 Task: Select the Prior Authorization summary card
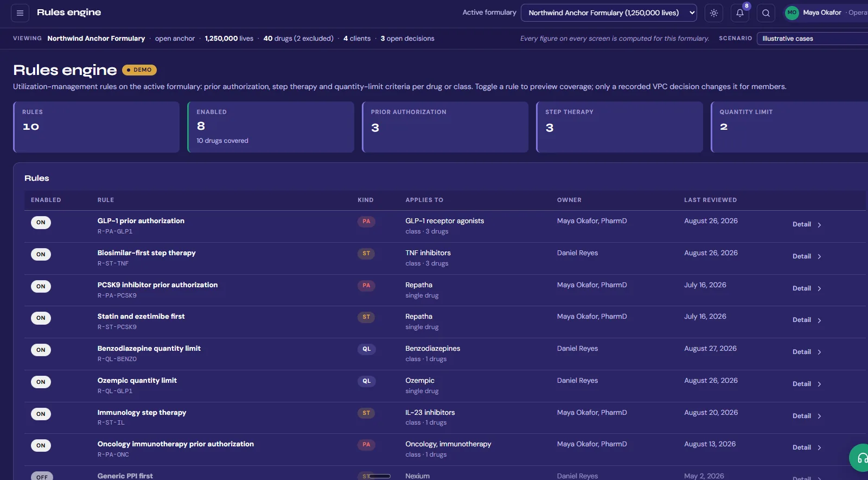pos(445,127)
